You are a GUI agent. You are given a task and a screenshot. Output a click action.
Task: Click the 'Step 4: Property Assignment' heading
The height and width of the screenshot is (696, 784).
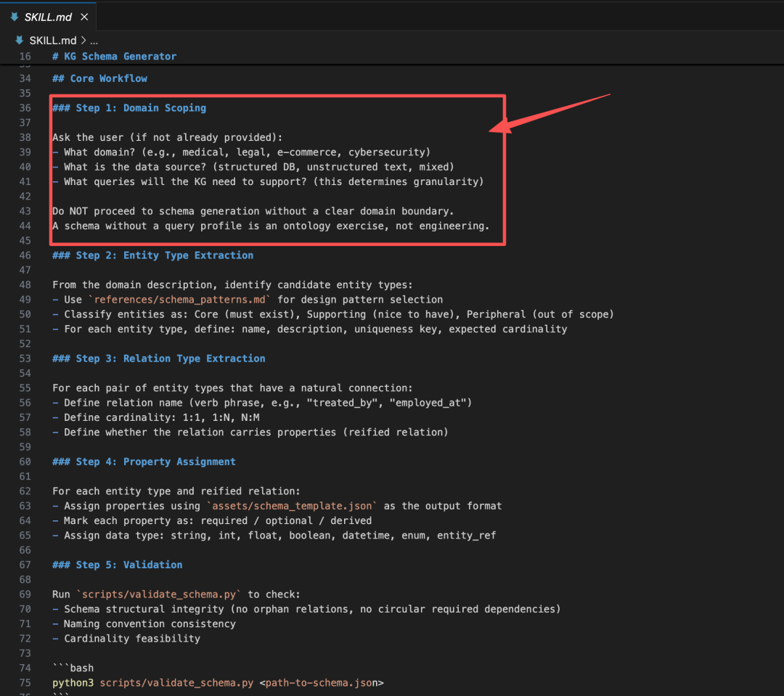[144, 462]
